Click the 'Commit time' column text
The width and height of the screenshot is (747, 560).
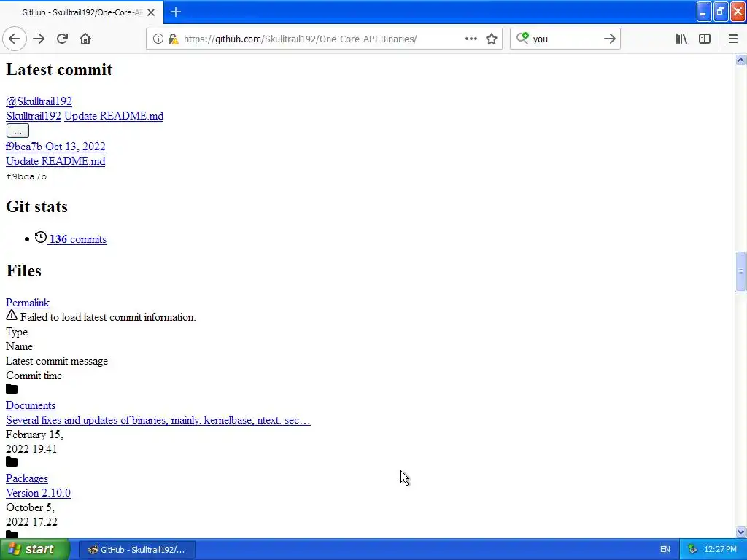pyautogui.click(x=34, y=376)
